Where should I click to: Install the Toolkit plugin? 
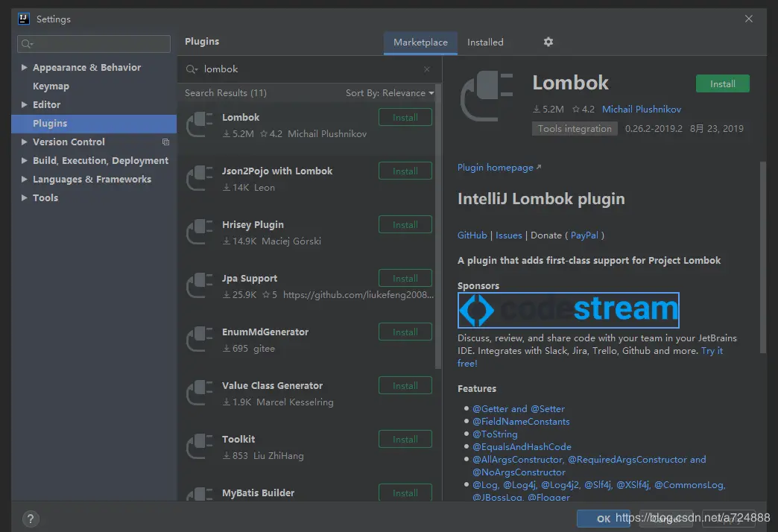[x=405, y=439]
